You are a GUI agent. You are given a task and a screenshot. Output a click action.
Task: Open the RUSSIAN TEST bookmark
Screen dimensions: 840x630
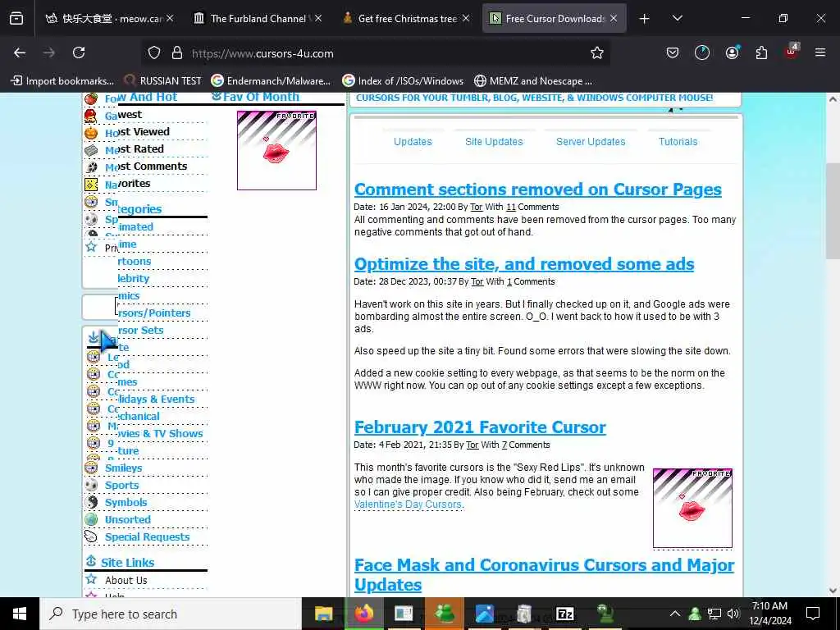coord(163,81)
